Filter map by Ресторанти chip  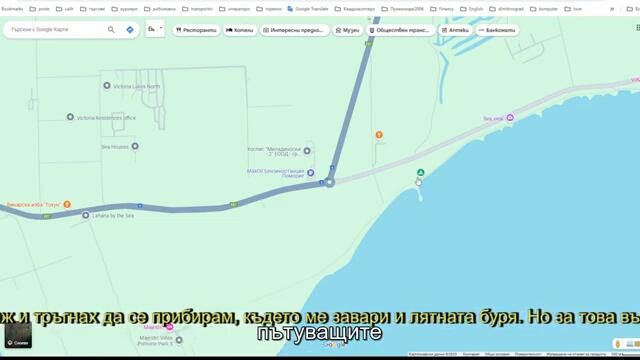(x=196, y=30)
